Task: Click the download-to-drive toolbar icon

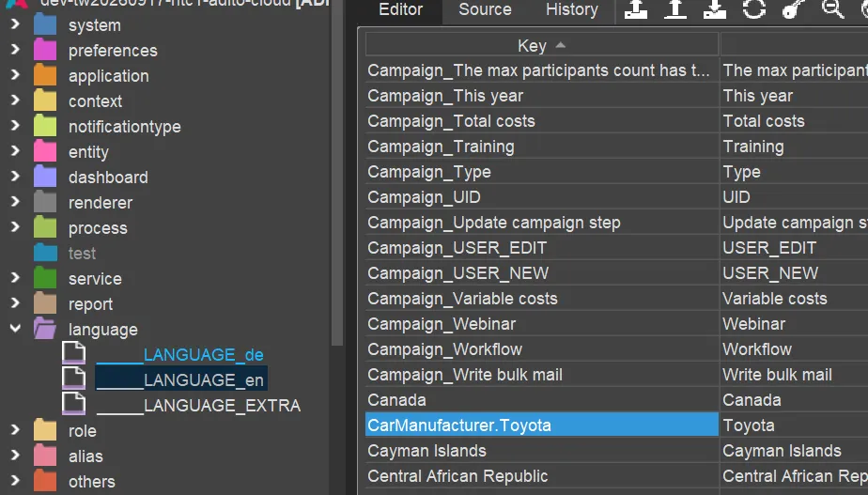Action: (x=715, y=9)
